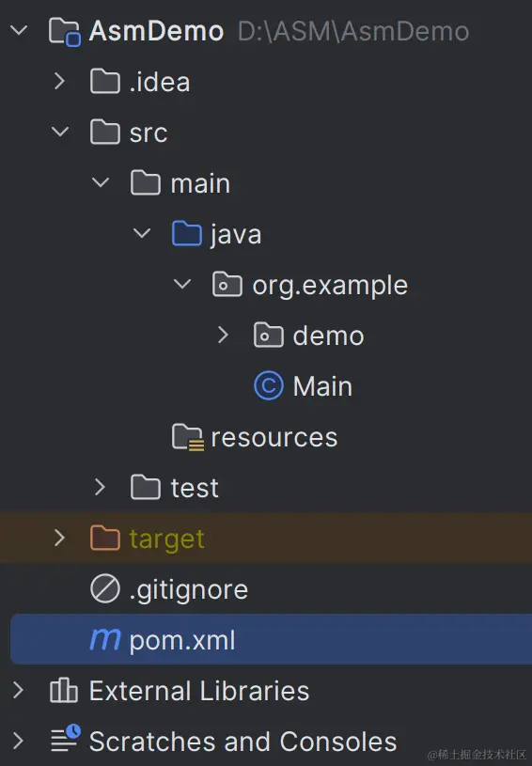This screenshot has width=532, height=766.
Task: Click the orange target folder icon
Action: click(105, 539)
